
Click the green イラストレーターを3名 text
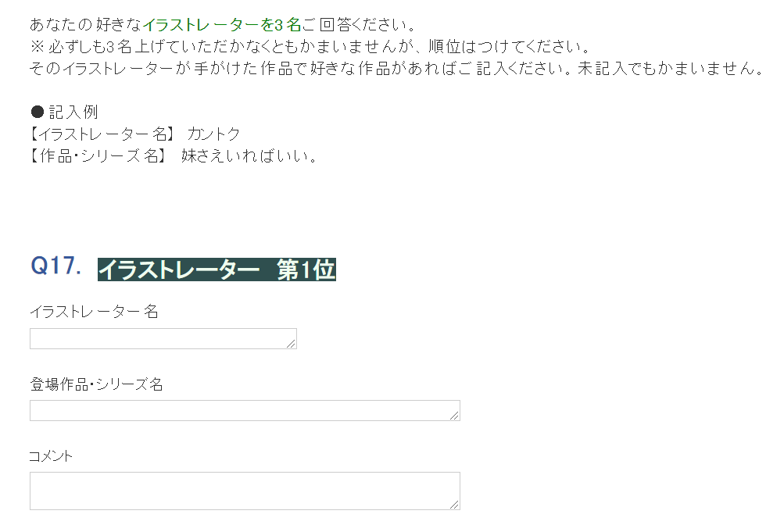222,24
